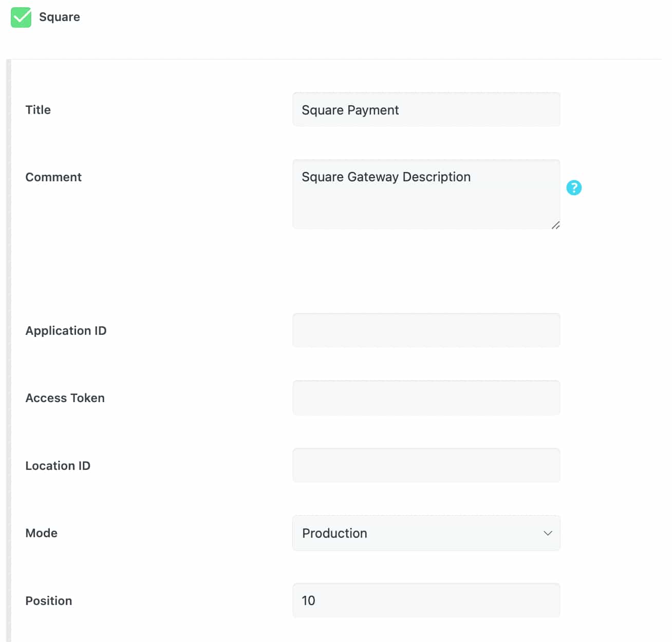Click the Comment textarea resize handle
Viewport: 672px width, 642px height.
555,225
